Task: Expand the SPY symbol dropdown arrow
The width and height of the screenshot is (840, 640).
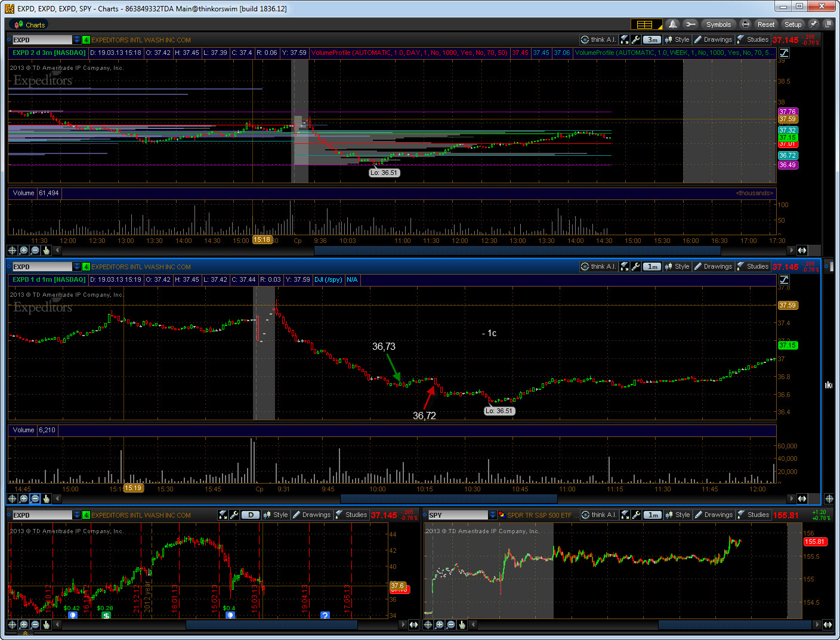Action: pyautogui.click(x=492, y=515)
